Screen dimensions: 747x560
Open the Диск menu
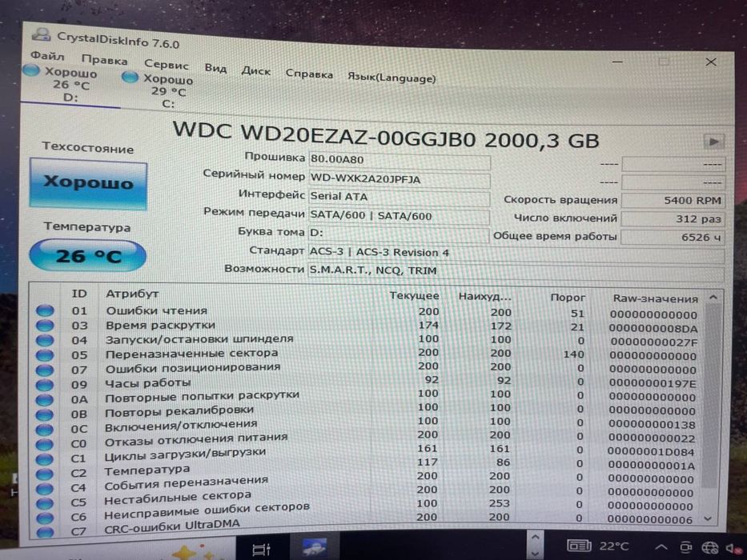tap(256, 71)
